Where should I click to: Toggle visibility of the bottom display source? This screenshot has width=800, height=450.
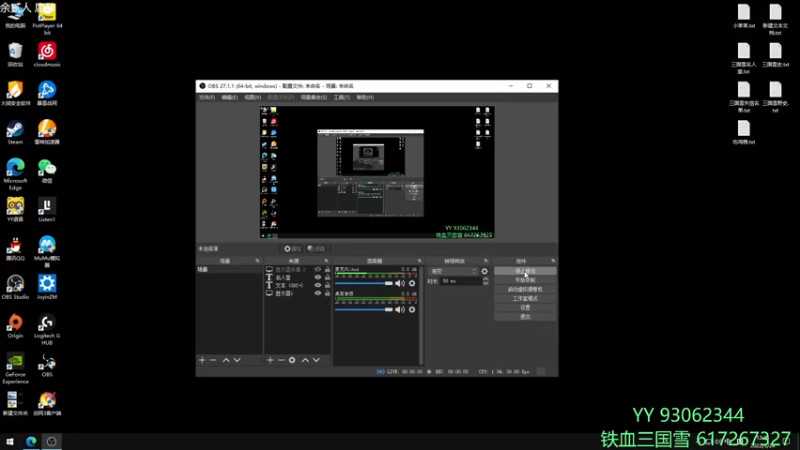(318, 293)
